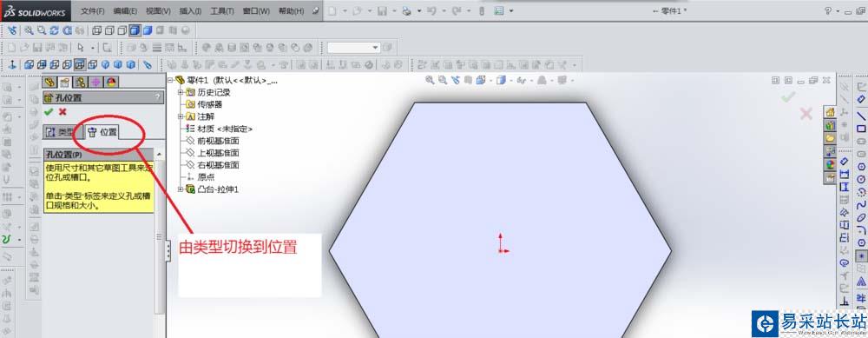Open the PropertyManager tab
This screenshot has width=868, height=338.
[65, 82]
